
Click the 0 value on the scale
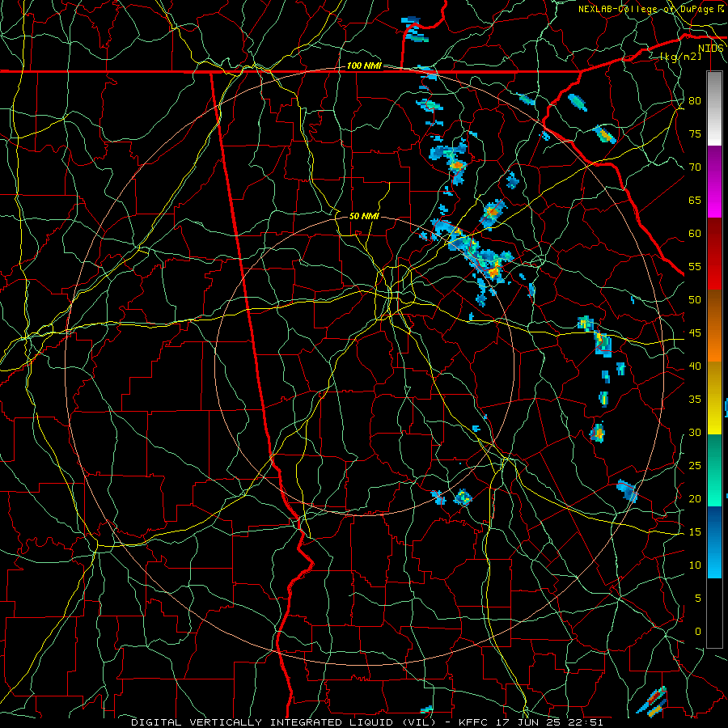click(698, 632)
